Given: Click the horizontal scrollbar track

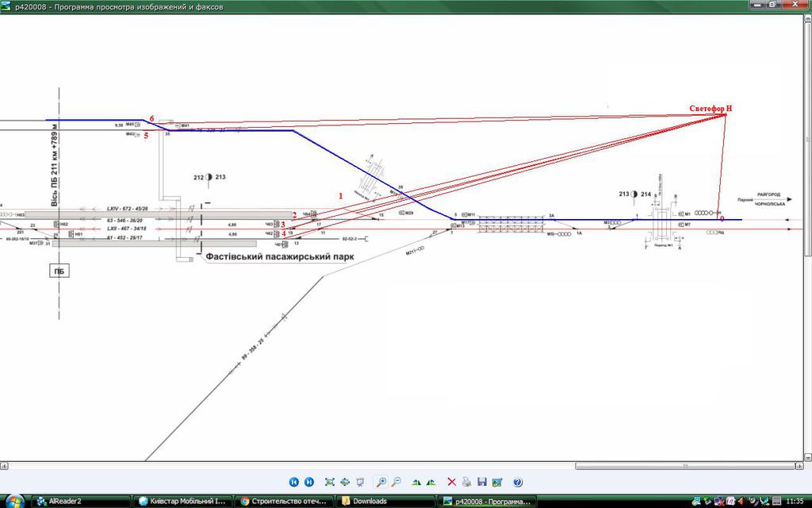Looking at the screenshot, I should pos(317,465).
